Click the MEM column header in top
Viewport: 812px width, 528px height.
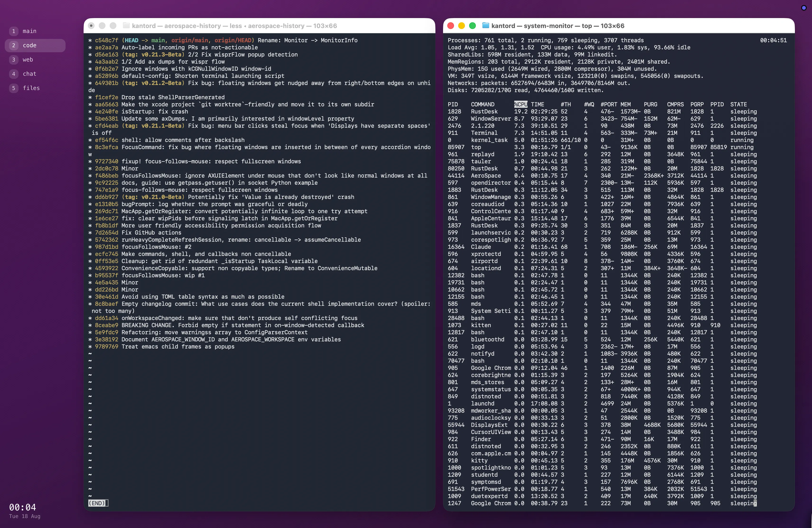coord(625,104)
